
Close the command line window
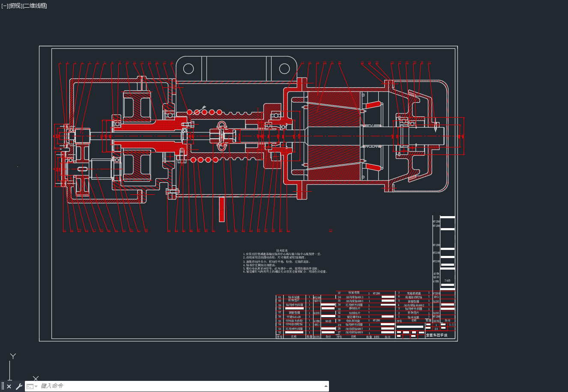click(x=9, y=386)
